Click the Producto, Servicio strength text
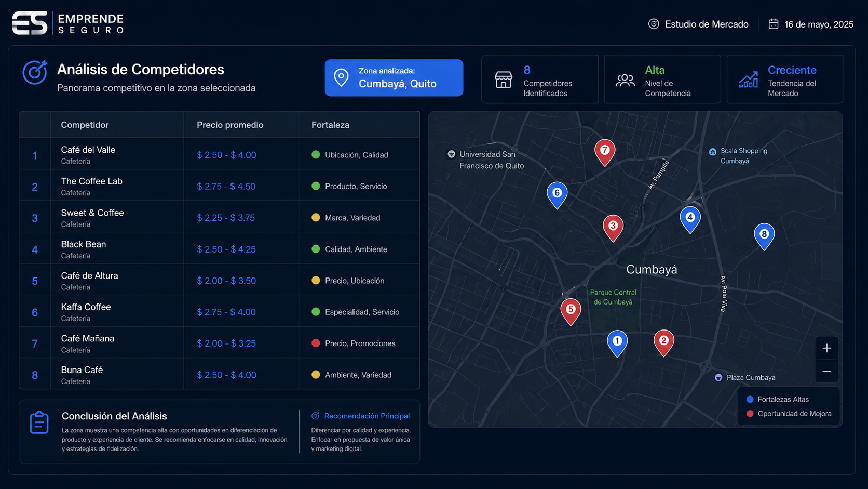 tap(356, 186)
